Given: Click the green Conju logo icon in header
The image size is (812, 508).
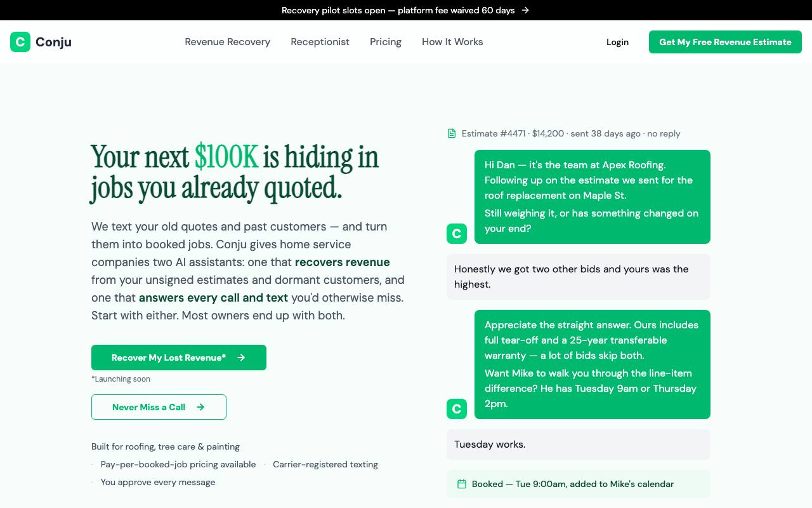Looking at the screenshot, I should click(20, 42).
